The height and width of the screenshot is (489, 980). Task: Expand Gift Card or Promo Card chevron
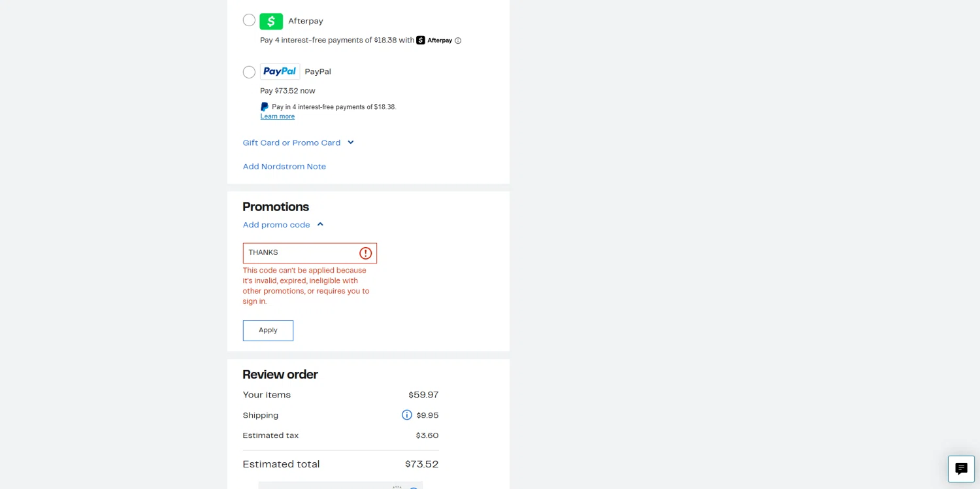tap(351, 143)
